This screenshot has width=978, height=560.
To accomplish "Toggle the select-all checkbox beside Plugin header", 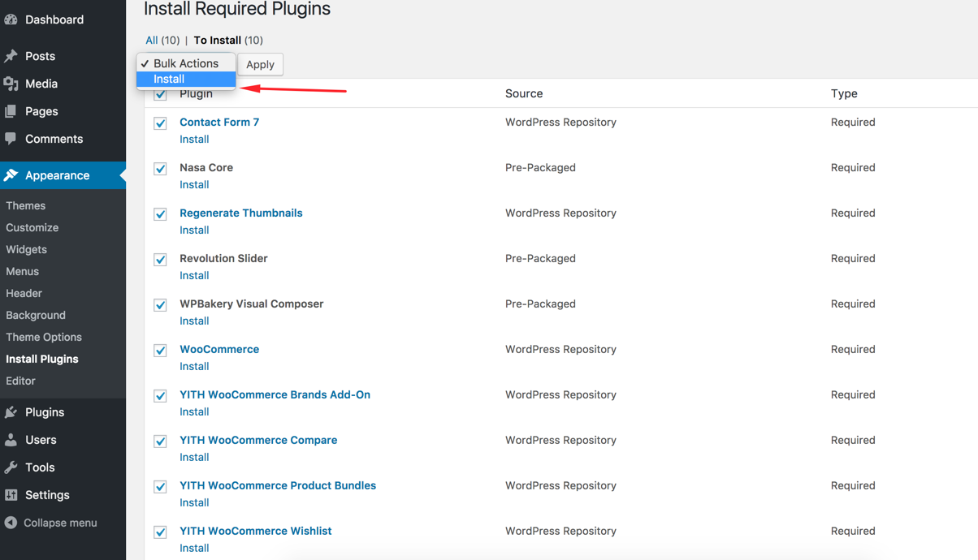I will (160, 94).
